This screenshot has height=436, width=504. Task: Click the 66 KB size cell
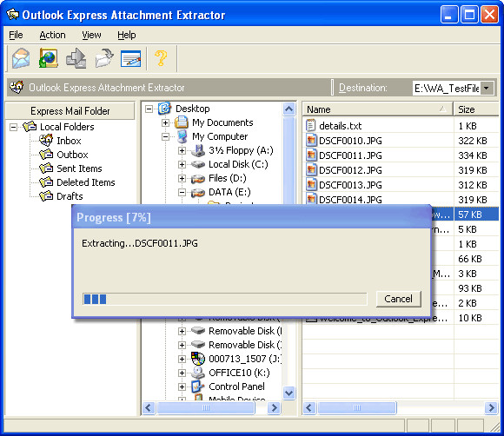[476, 259]
